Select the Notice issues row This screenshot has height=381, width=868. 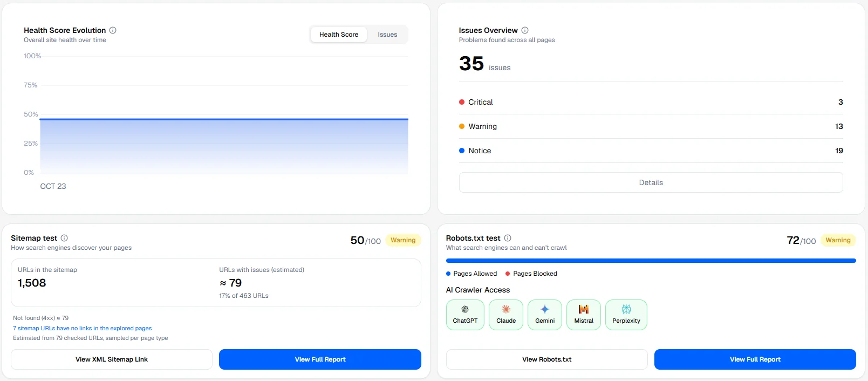click(x=651, y=151)
